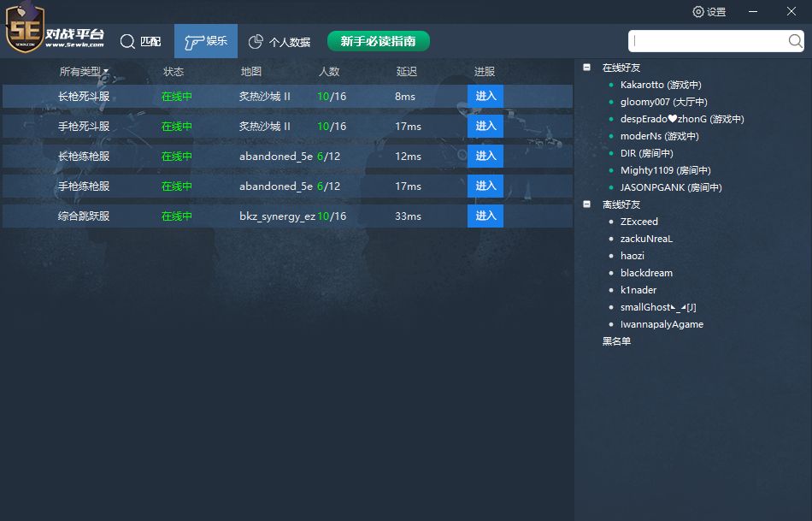The height and width of the screenshot is (521, 812).
Task: Click the settings gear icon 设置
Action: click(698, 11)
